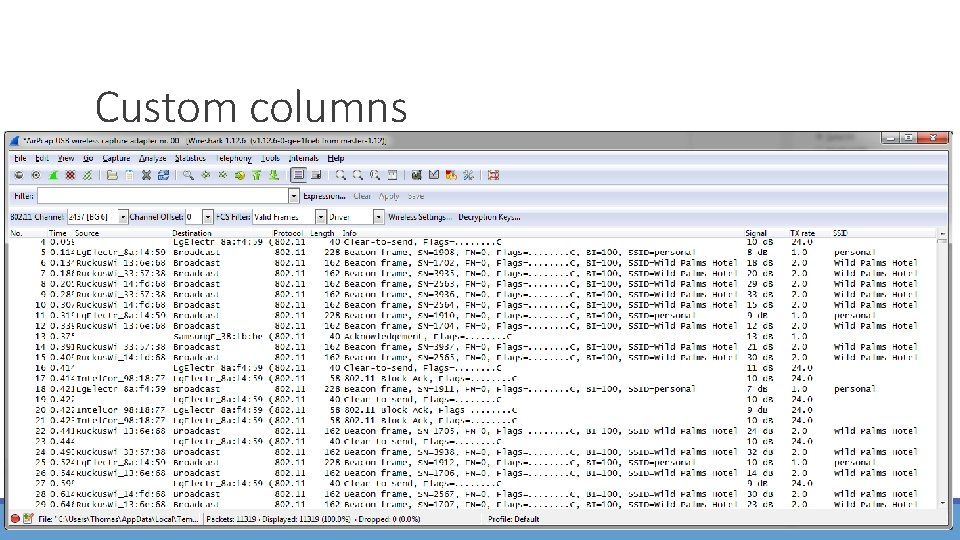This screenshot has width=960, height=540.
Task: Click the Clear filter button
Action: coord(362,196)
